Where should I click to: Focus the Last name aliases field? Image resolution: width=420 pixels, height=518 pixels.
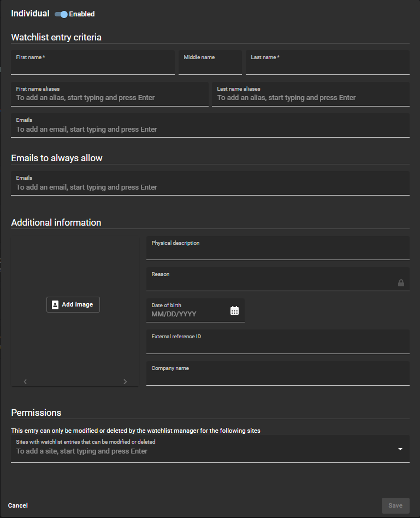[x=310, y=98]
